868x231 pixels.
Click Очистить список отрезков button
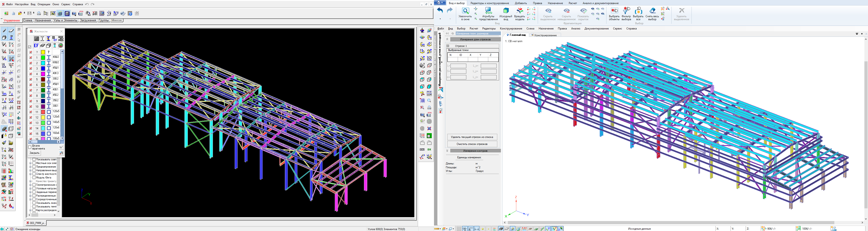tap(472, 144)
